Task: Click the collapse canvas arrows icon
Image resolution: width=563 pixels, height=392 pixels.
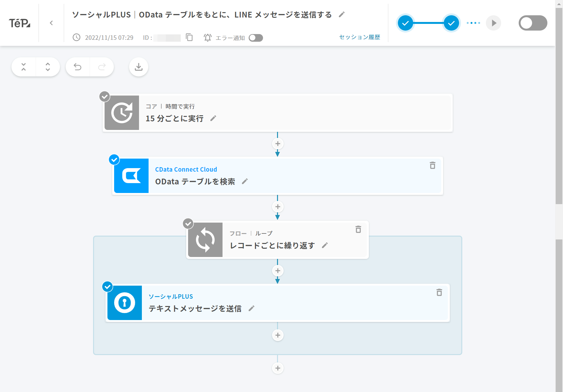Action: pyautogui.click(x=23, y=67)
